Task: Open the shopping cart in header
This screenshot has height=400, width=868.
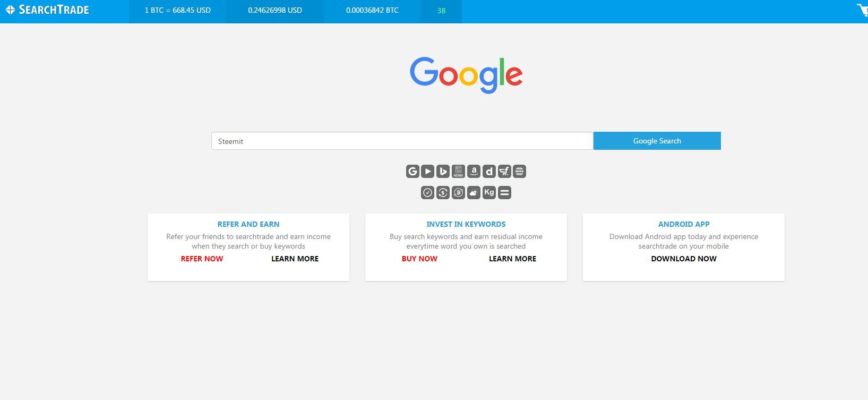Action: (863, 10)
